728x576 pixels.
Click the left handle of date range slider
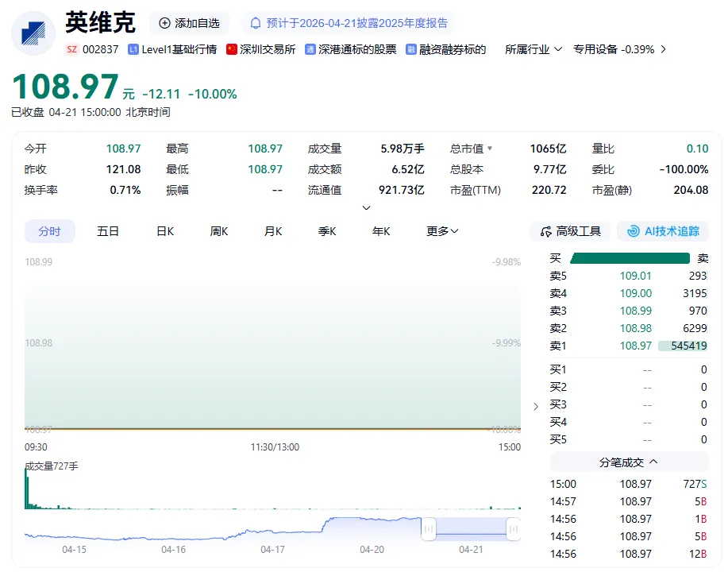[429, 528]
